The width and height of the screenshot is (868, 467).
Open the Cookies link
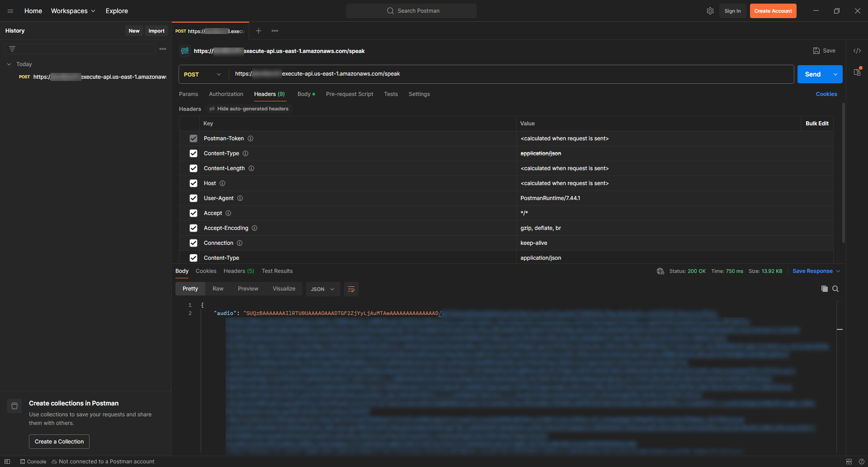(826, 94)
